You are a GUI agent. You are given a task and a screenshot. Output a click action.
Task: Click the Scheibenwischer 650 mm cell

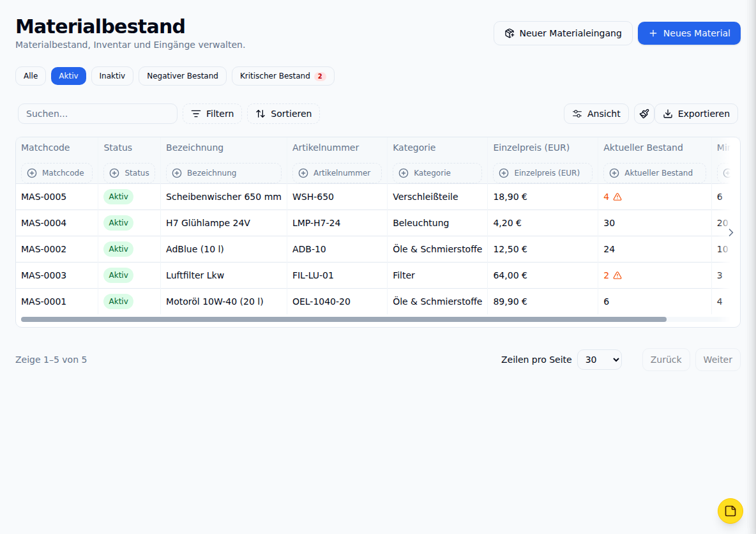223,197
